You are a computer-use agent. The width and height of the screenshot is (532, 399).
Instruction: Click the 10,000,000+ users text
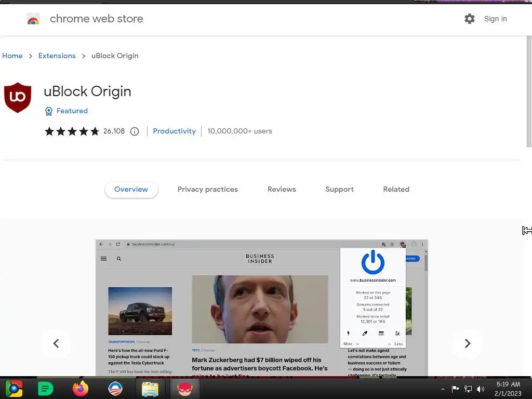pos(240,131)
